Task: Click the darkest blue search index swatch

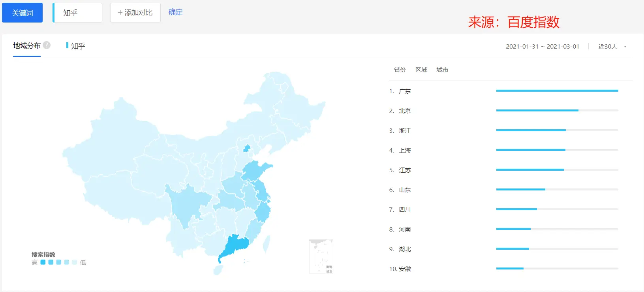Action: [43, 262]
